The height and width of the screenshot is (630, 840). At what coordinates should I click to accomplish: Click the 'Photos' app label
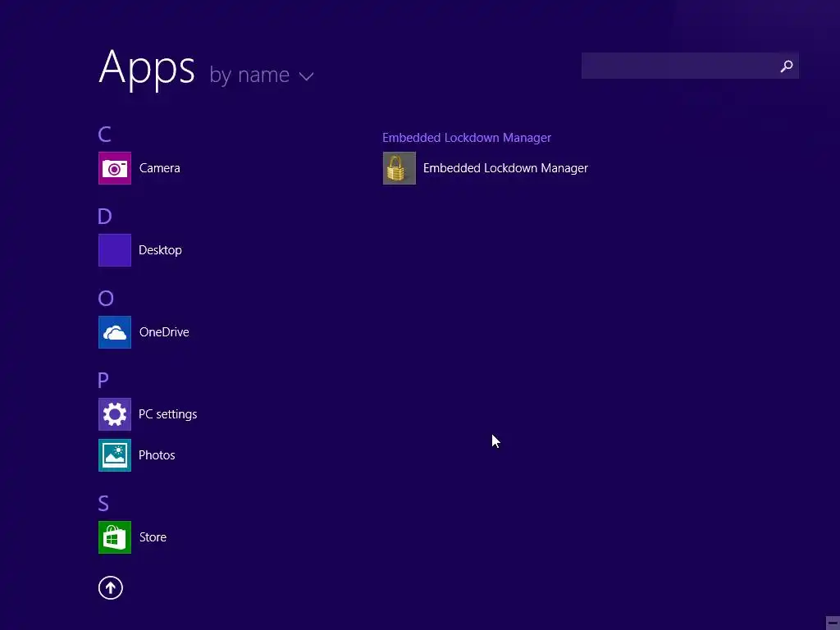(157, 455)
